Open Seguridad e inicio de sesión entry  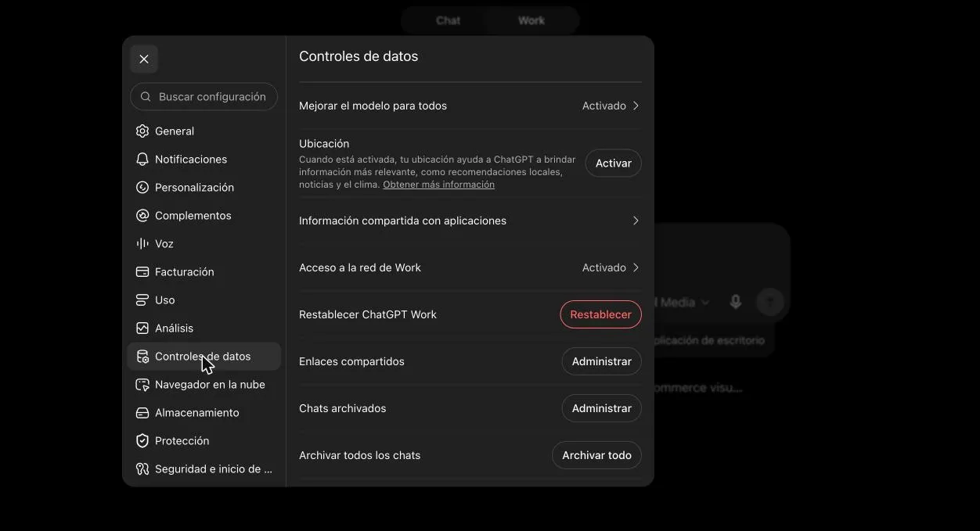click(204, 469)
